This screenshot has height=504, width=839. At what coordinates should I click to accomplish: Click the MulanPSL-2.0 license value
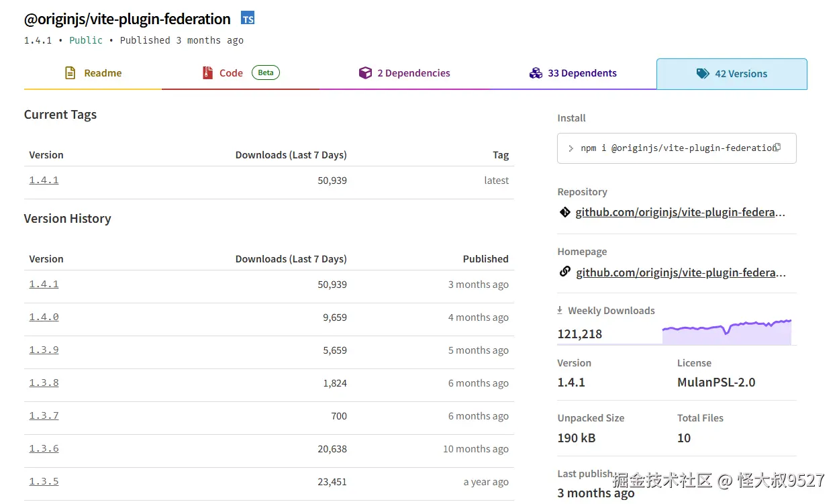[716, 383]
